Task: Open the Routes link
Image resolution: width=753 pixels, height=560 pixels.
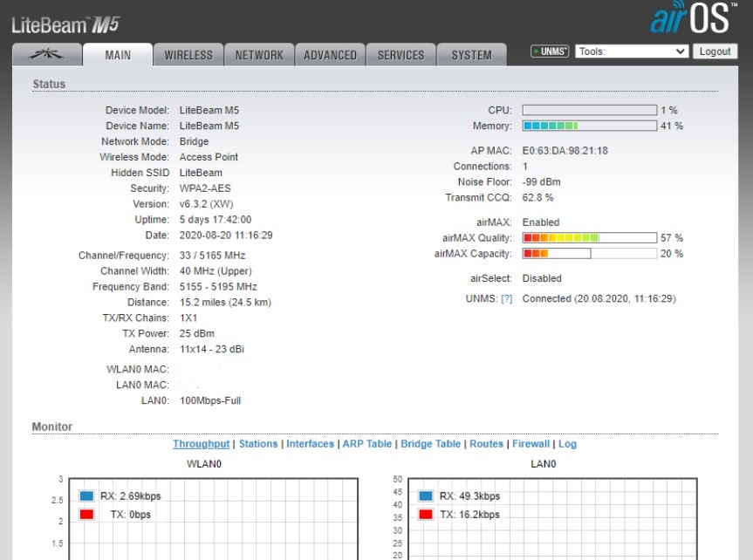Action: (487, 444)
